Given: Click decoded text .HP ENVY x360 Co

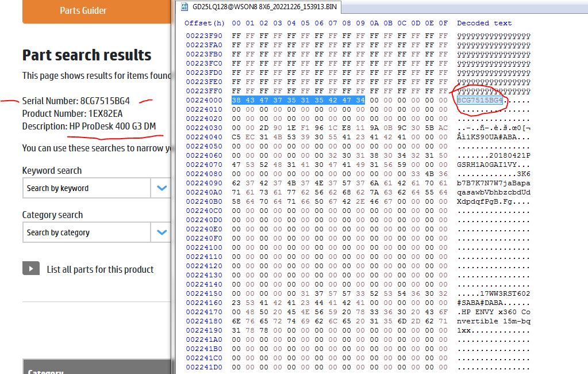Looking at the screenshot, I should 494,312.
